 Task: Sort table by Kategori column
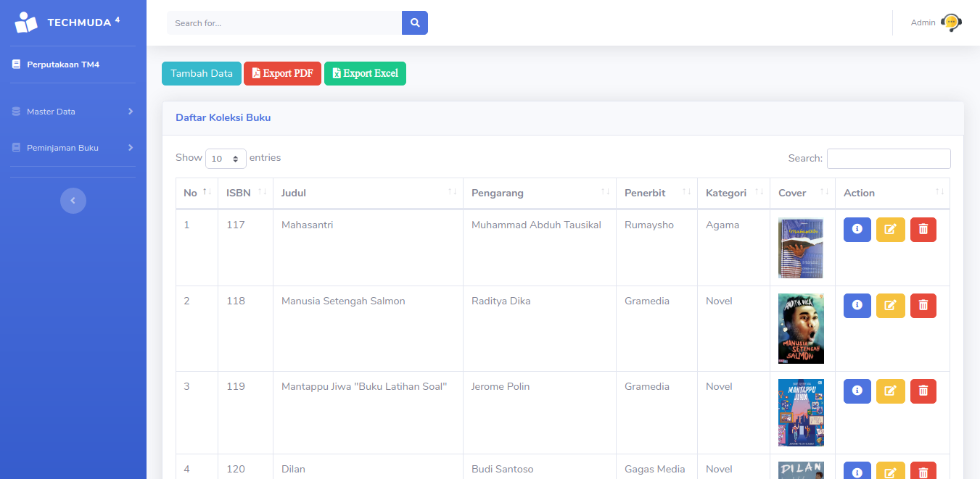pos(733,193)
